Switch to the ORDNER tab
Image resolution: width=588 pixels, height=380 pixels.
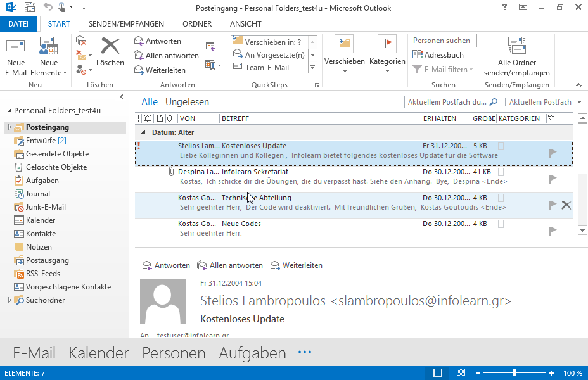coord(197,24)
